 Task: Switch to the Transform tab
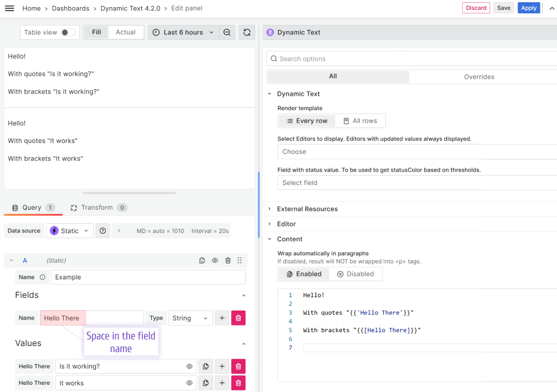pos(99,207)
